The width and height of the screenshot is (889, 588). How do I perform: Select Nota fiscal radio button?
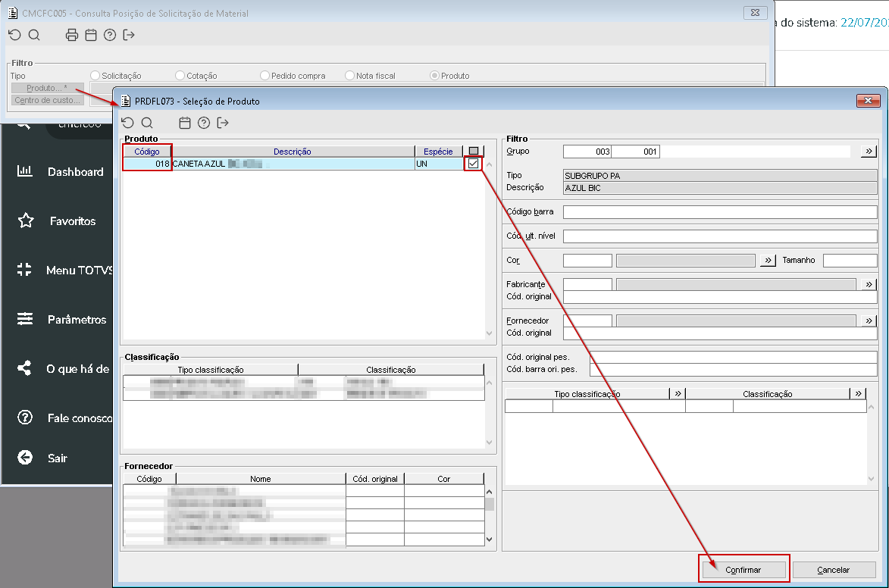(350, 76)
